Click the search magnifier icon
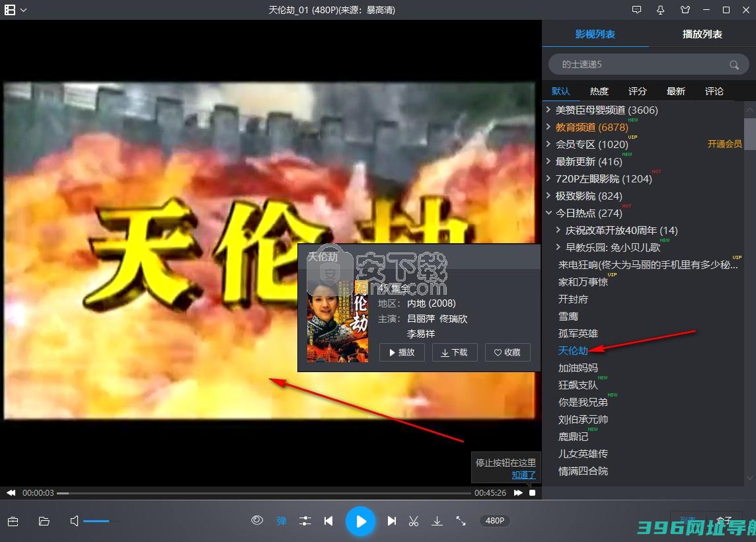 pos(734,65)
